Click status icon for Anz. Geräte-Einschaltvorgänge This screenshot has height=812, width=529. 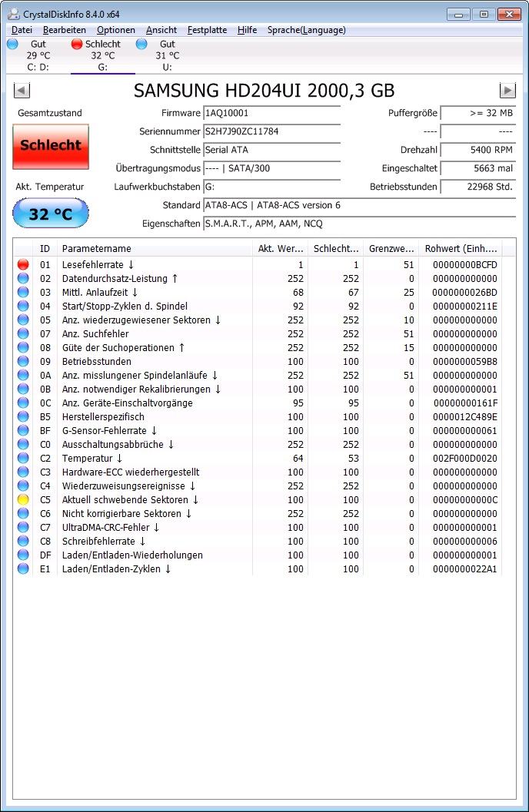click(x=23, y=403)
